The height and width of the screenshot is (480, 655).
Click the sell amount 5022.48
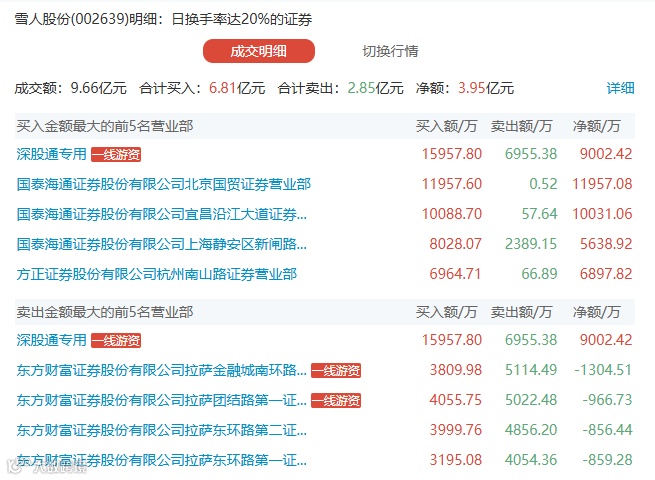click(531, 400)
